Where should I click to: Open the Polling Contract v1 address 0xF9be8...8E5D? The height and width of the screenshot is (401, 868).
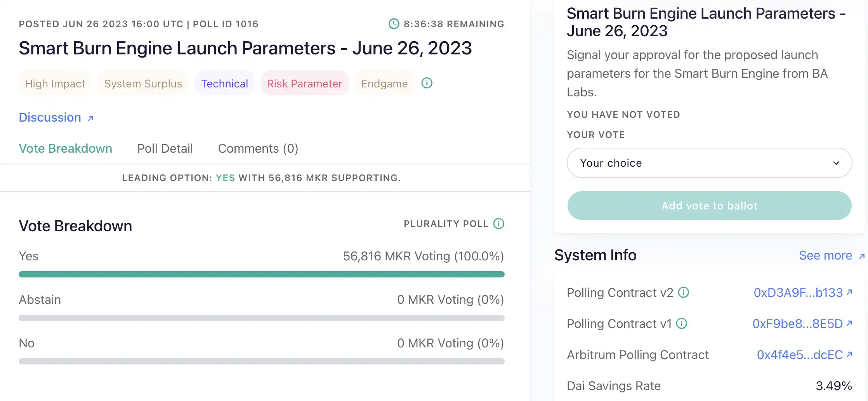coord(797,324)
